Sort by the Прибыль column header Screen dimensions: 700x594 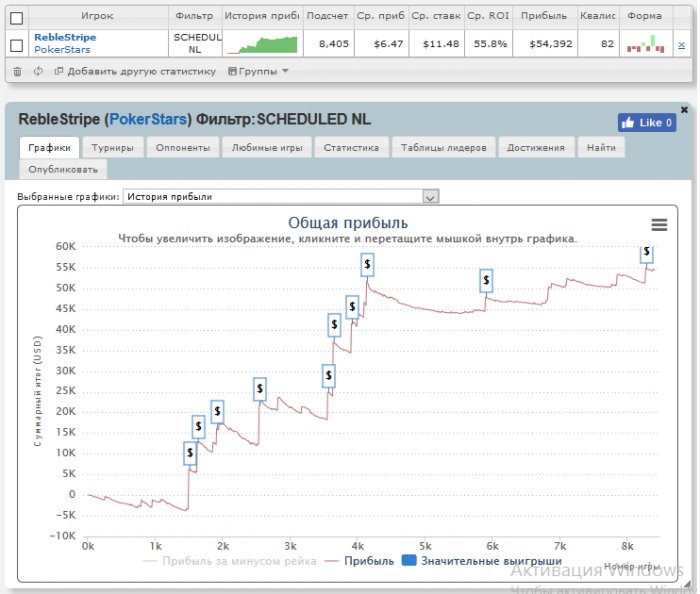pyautogui.click(x=544, y=17)
